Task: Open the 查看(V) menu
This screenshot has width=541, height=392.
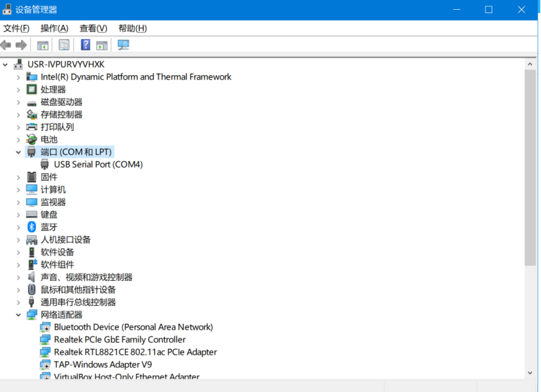Action: 93,28
